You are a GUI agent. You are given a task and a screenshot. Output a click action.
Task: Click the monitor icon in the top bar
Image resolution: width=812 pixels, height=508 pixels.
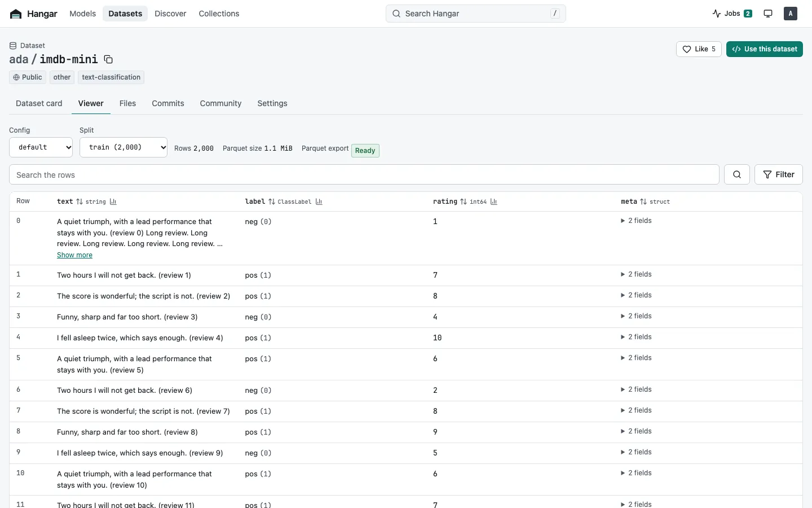(x=768, y=14)
